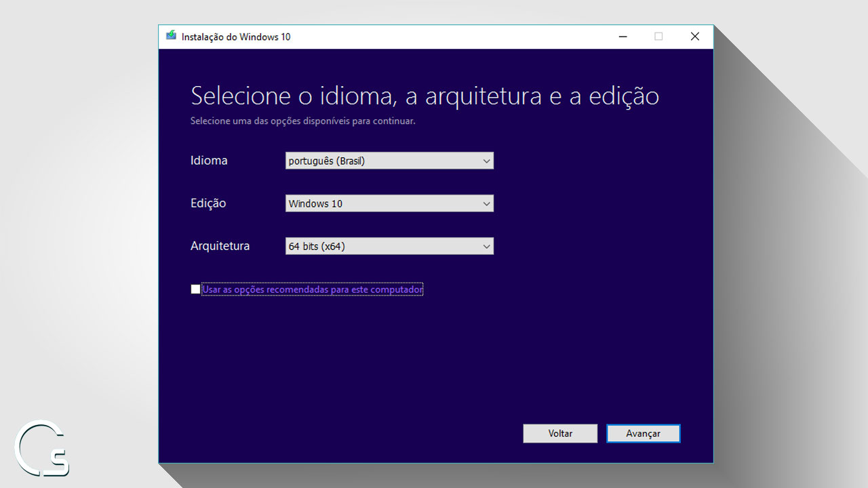Viewport: 868px width, 488px height.
Task: Open the Idioma language dropdown
Action: click(389, 161)
